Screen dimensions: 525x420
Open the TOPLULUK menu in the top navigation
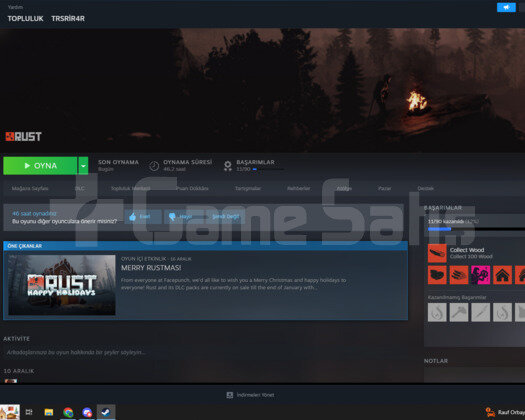pyautogui.click(x=25, y=19)
